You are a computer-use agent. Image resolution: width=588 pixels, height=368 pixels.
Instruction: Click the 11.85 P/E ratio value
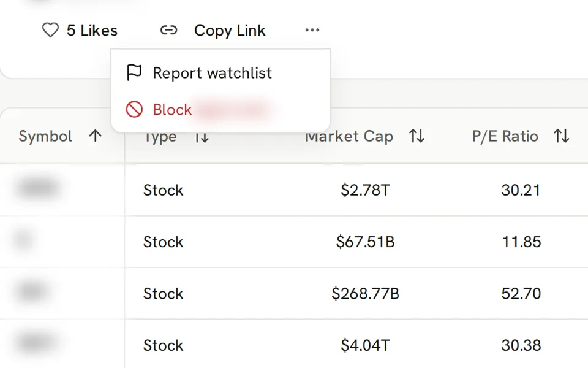(x=521, y=242)
